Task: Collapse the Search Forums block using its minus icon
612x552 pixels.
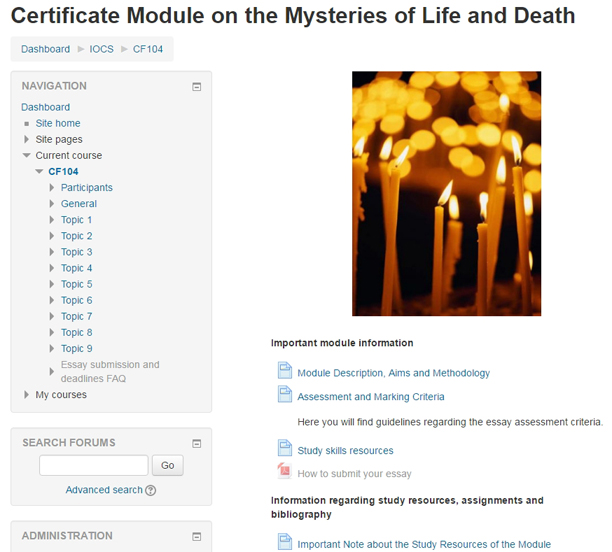Action: (197, 443)
